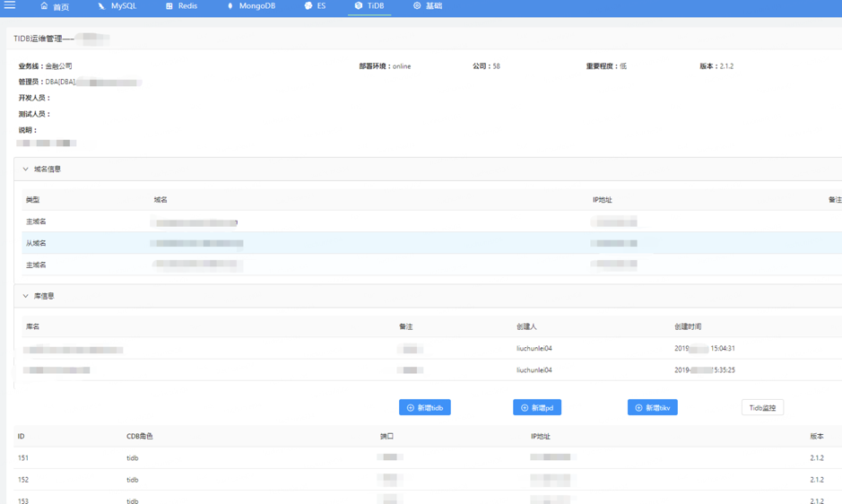Click the IP地址 header in domain table

pyautogui.click(x=602, y=200)
